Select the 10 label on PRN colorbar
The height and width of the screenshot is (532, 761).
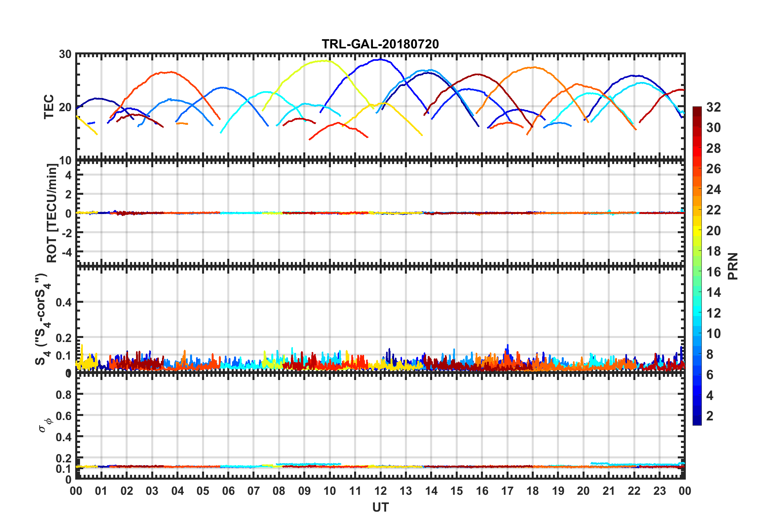[x=713, y=333]
